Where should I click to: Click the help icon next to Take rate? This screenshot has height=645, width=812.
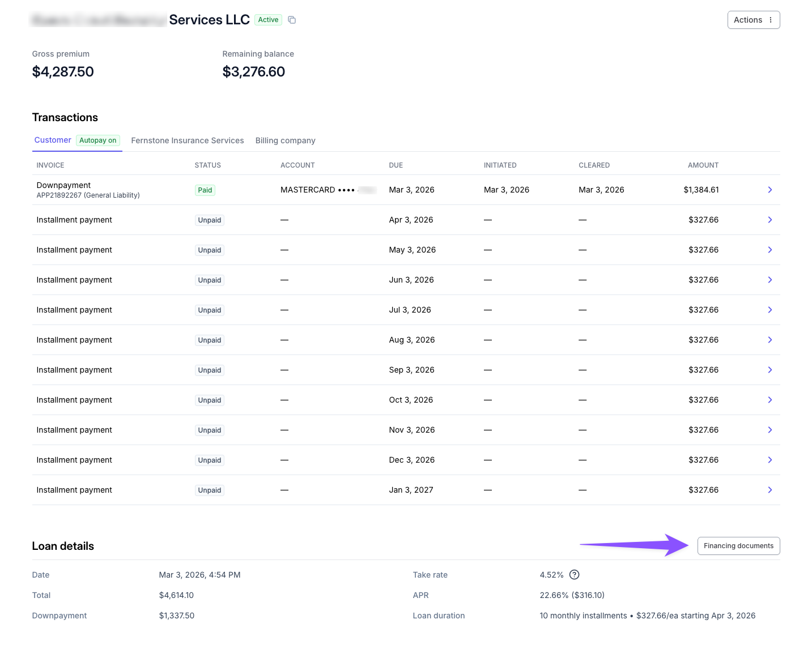point(574,575)
